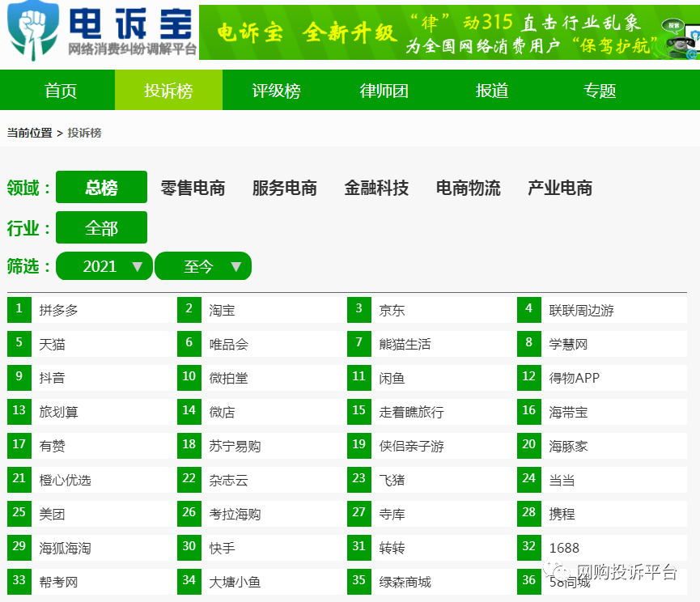Select the 全部 industry button
This screenshot has height=602, width=700.
click(x=101, y=227)
